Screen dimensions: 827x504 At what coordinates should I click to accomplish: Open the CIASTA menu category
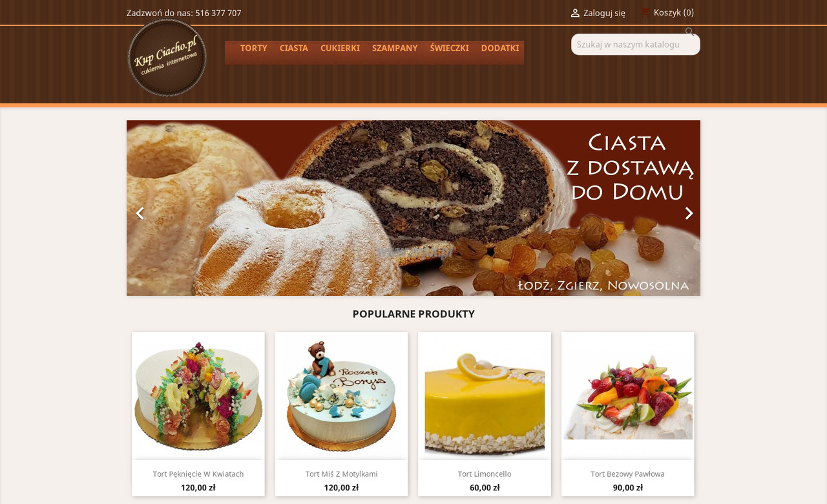(294, 48)
